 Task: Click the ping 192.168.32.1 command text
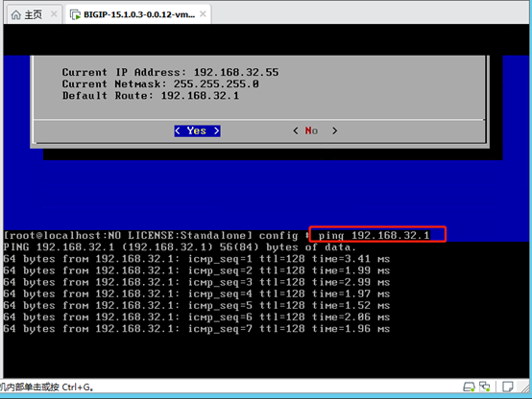375,236
